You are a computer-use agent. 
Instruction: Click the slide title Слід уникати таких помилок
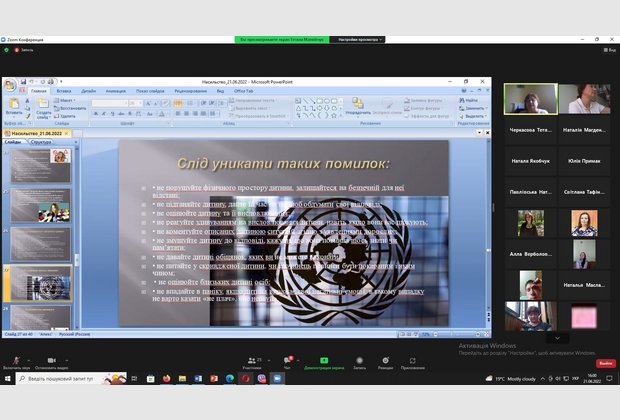pyautogui.click(x=283, y=163)
